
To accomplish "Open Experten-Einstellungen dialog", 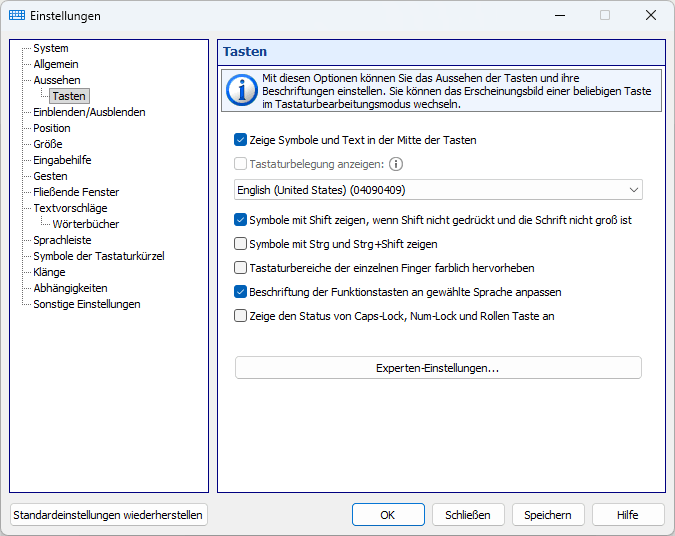I will coord(438,368).
